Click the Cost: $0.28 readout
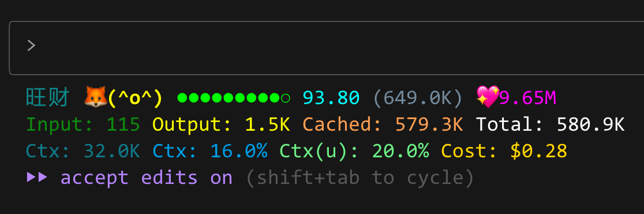The width and height of the screenshot is (644, 214). [504, 151]
